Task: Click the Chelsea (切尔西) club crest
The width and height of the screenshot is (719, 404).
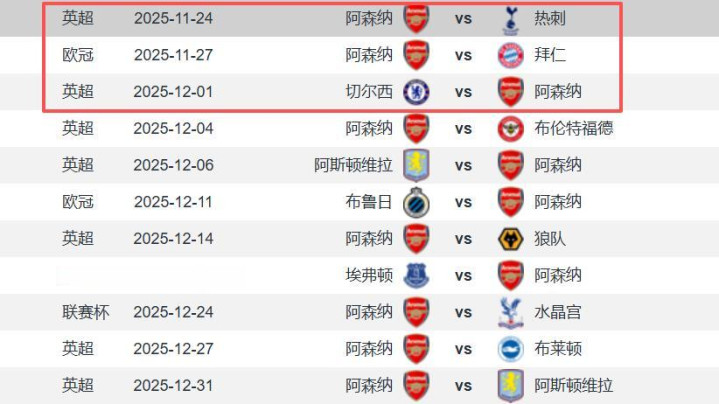Action: [416, 92]
